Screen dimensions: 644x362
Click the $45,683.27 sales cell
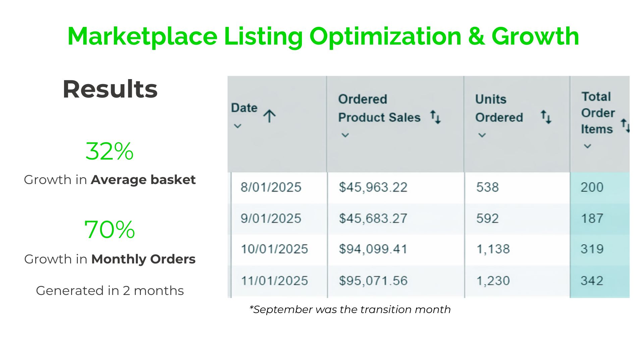point(373,219)
